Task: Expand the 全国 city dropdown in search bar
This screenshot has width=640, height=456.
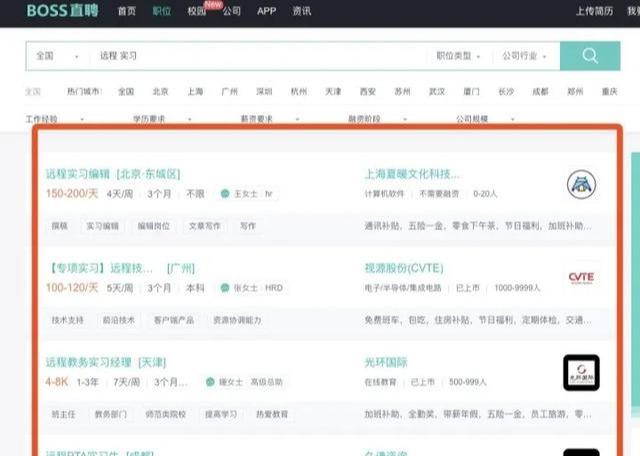Action: click(x=57, y=56)
